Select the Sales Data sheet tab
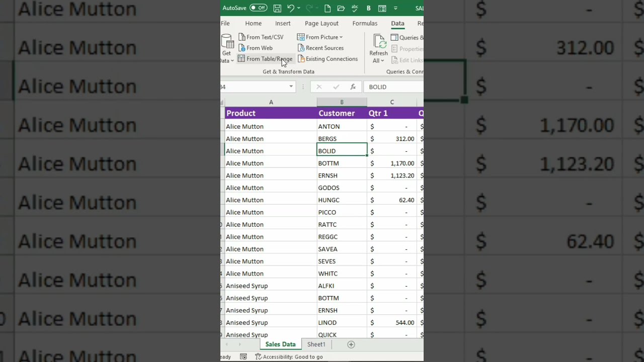The width and height of the screenshot is (644, 362). tap(280, 344)
